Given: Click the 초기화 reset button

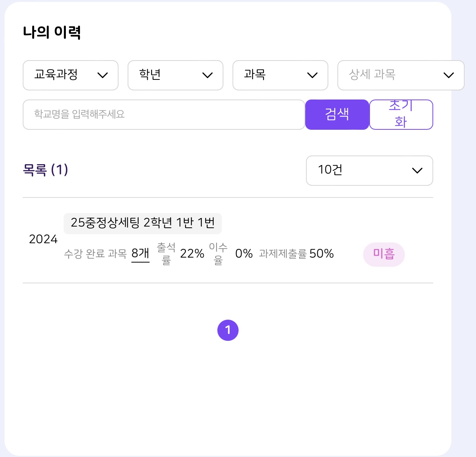Looking at the screenshot, I should point(401,115).
